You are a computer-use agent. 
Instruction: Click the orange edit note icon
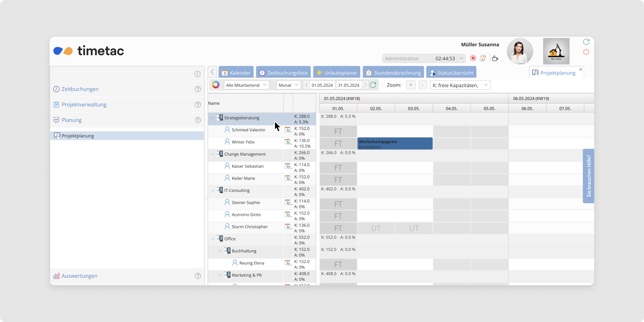click(483, 58)
